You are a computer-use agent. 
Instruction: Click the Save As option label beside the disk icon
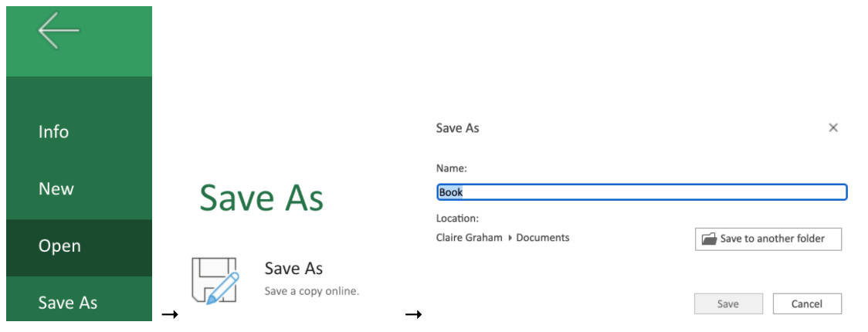293,269
